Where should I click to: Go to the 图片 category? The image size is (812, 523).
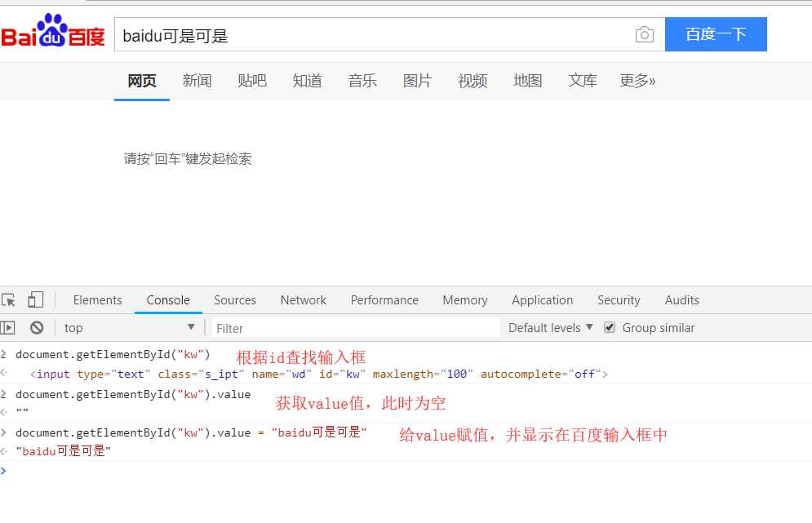pos(417,81)
